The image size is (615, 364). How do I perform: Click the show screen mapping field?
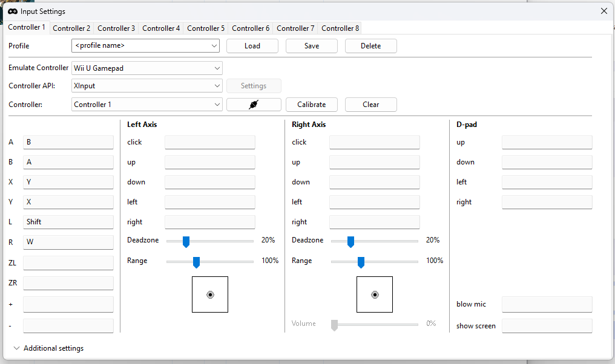tap(547, 326)
